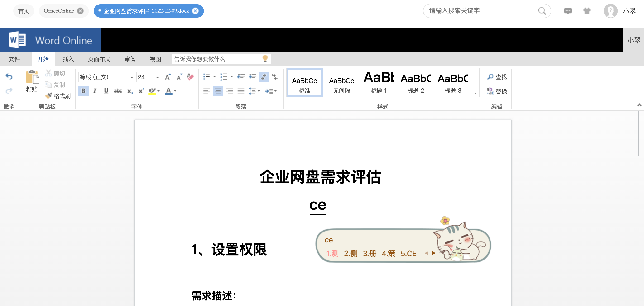The image size is (644, 306).
Task: Open the font name dropdown
Action: 132,77
